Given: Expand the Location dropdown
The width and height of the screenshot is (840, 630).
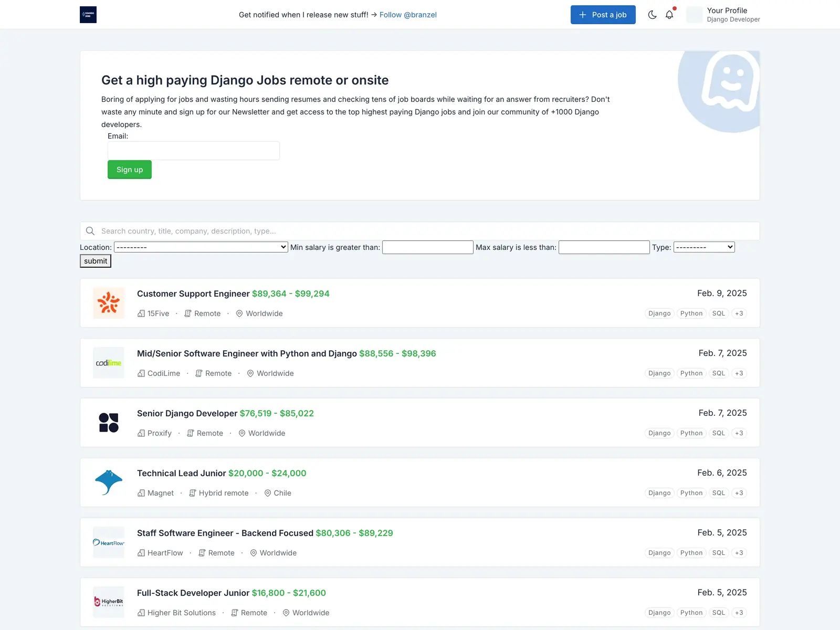Looking at the screenshot, I should (201, 247).
